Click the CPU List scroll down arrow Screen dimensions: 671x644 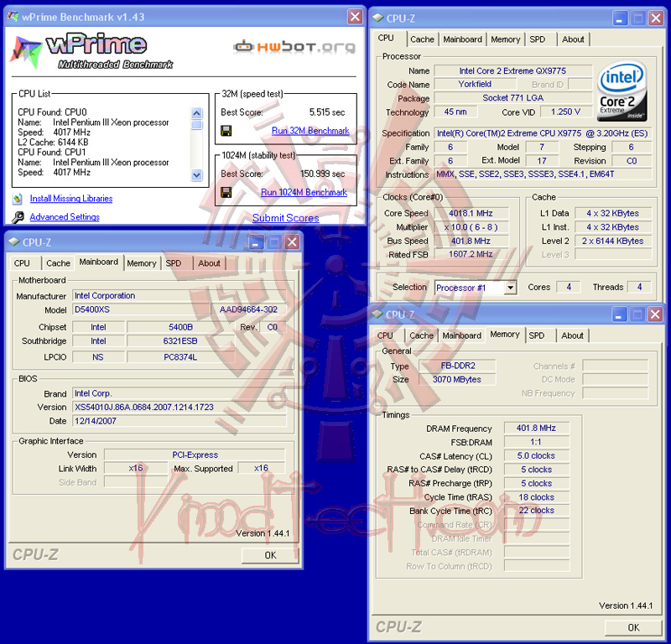(196, 174)
